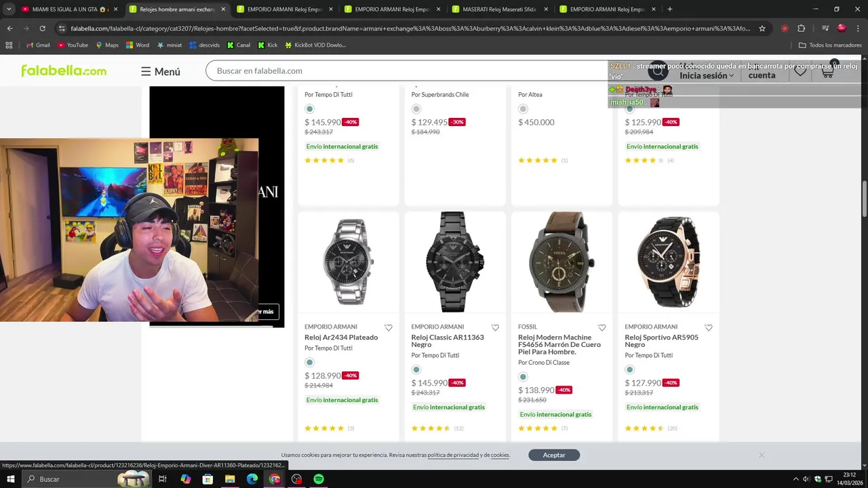Open Spotify from the taskbar
868x488 pixels.
(x=319, y=479)
